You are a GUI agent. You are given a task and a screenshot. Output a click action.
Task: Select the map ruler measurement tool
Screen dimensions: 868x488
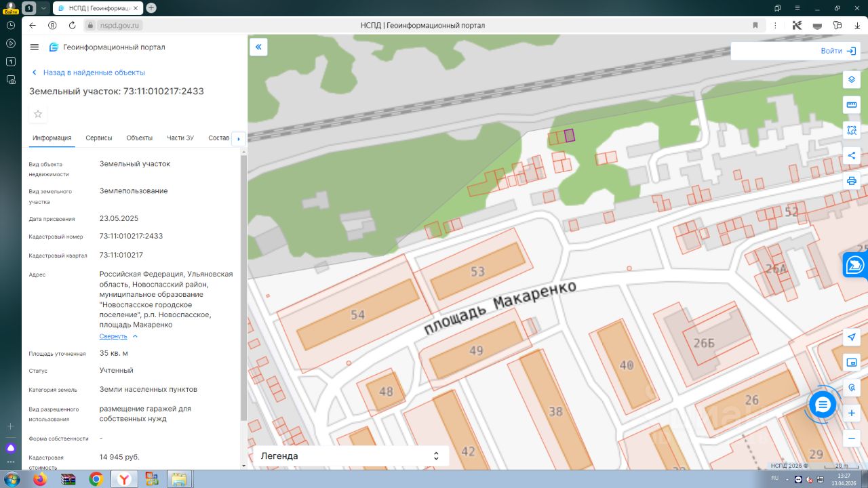click(x=852, y=104)
